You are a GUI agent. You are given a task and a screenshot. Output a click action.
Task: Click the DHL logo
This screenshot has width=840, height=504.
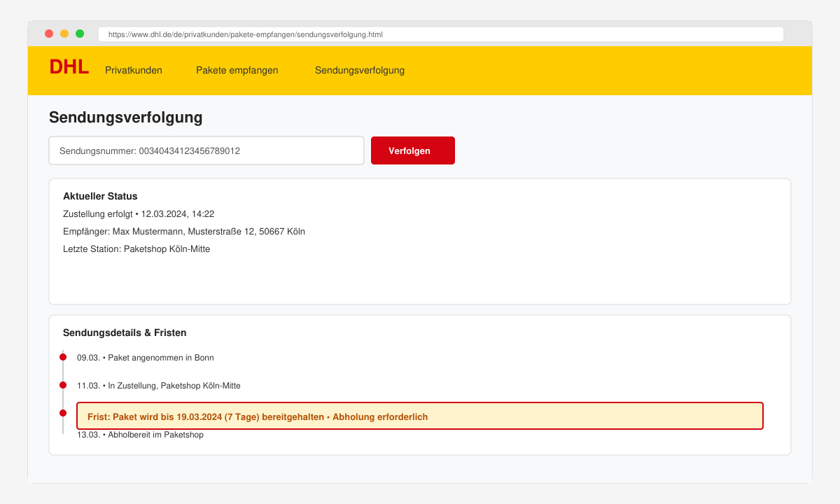pos(69,67)
